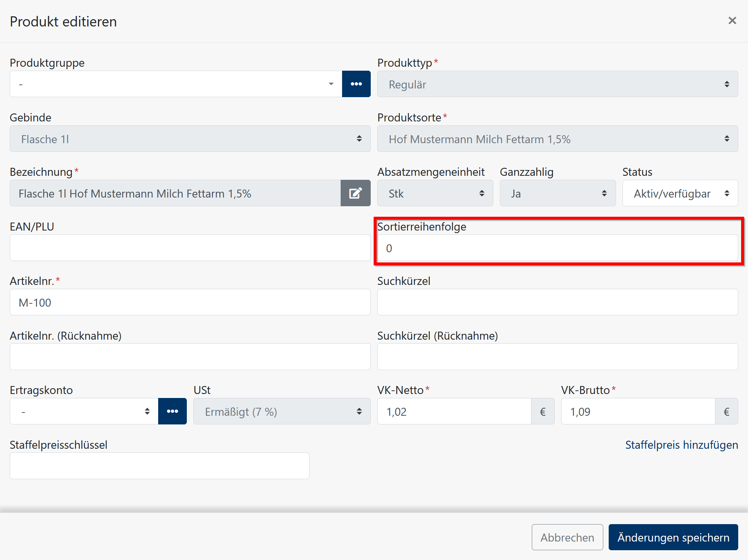Click the Artikelnr. field with M-100
Image resolution: width=748 pixels, height=560 pixels.
tap(190, 302)
